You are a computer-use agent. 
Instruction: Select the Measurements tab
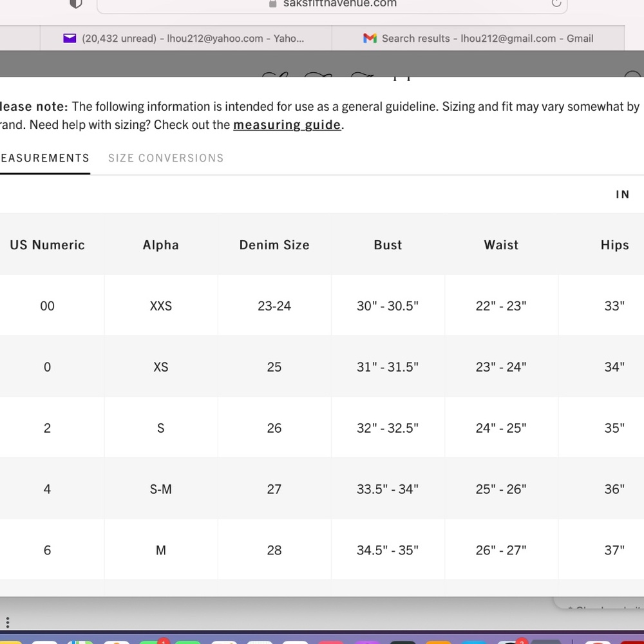pyautogui.click(x=44, y=158)
